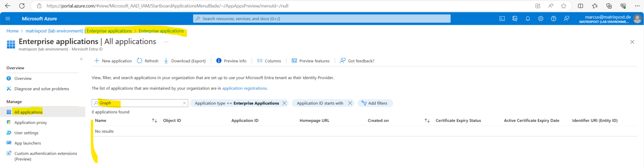This screenshot has height=168, width=644.
Task: Activate Read aloud in address bar
Action: [x=551, y=6]
